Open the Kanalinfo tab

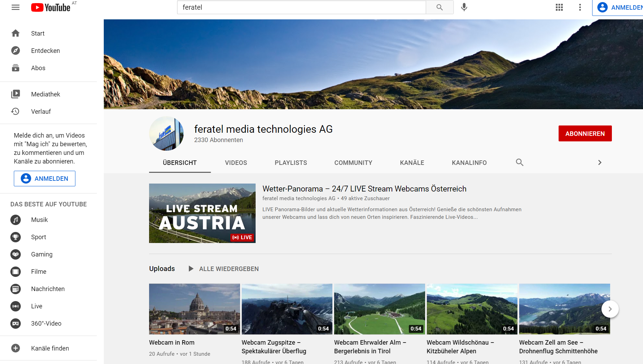(469, 163)
